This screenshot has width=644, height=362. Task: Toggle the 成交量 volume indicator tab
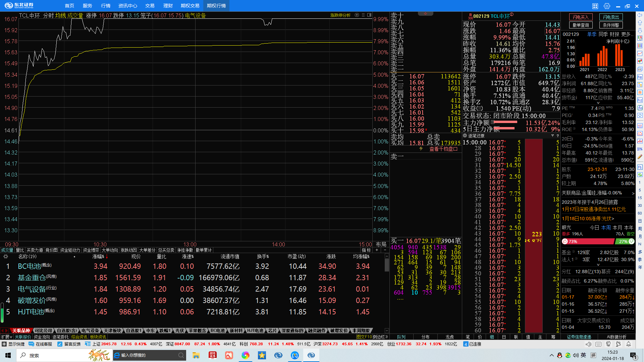pos(7,250)
